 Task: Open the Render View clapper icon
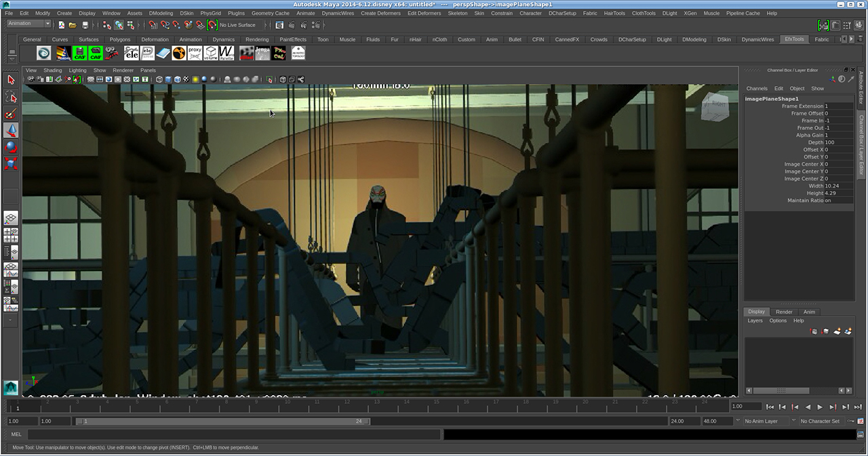click(x=279, y=25)
